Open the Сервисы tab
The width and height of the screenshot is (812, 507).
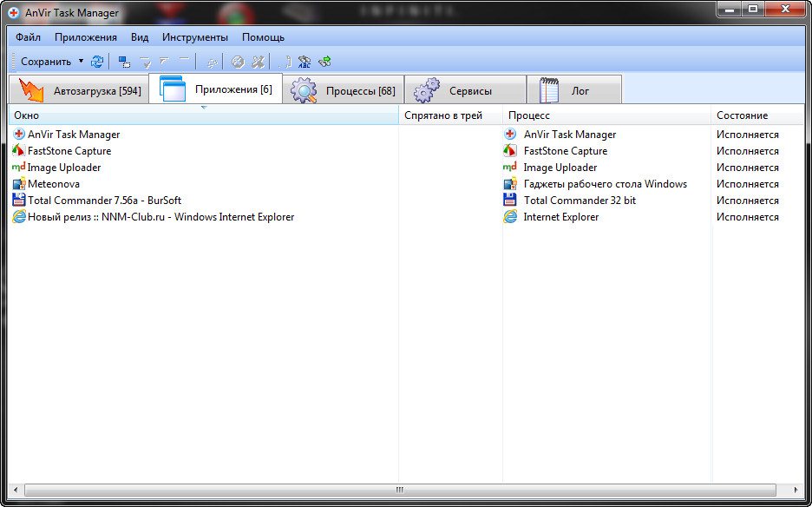tap(465, 90)
